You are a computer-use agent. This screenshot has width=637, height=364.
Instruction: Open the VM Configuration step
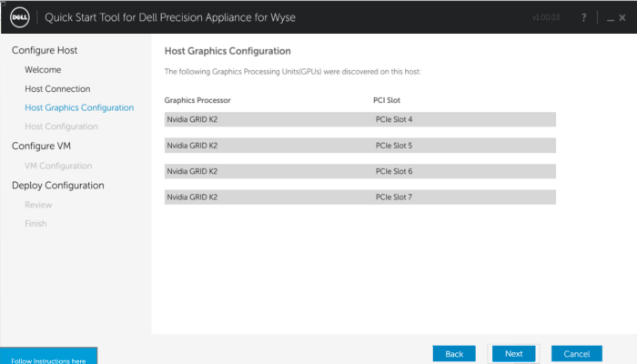tap(58, 166)
